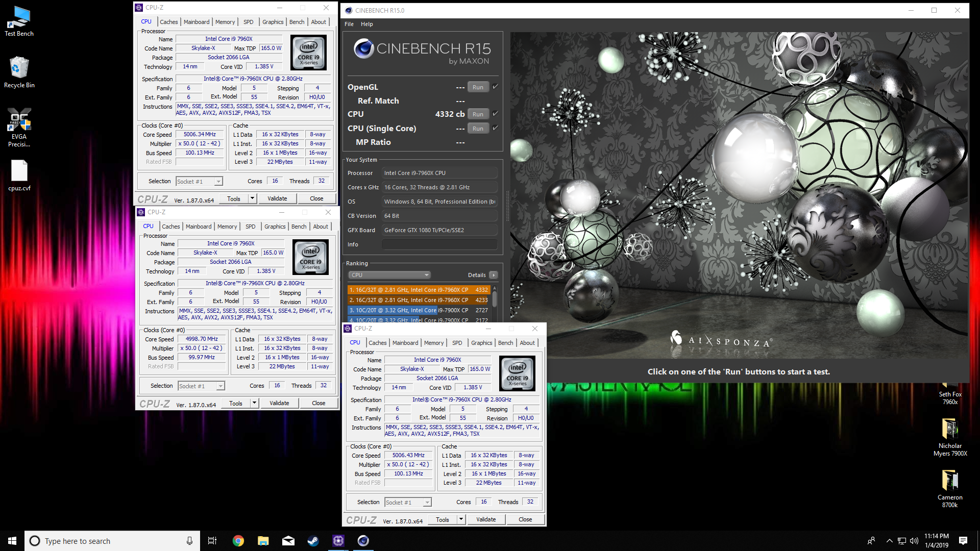Click Tools button in bottom CPU-Z window

click(x=443, y=519)
